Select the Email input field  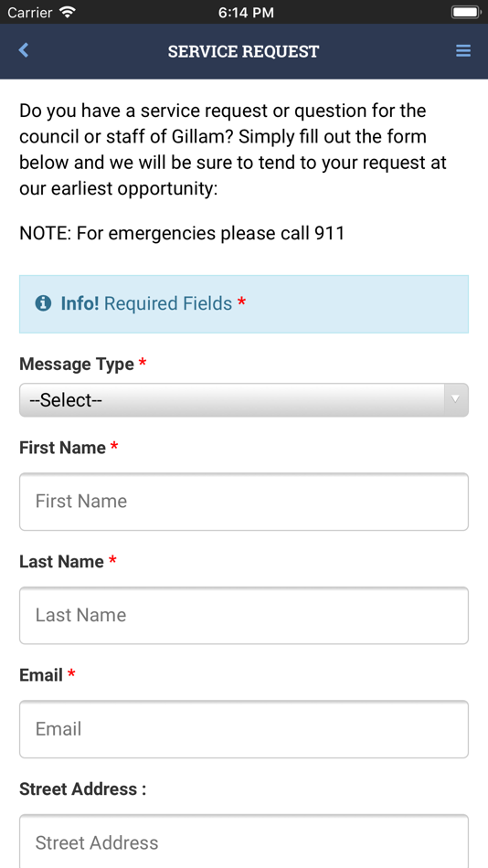pyautogui.click(x=244, y=729)
